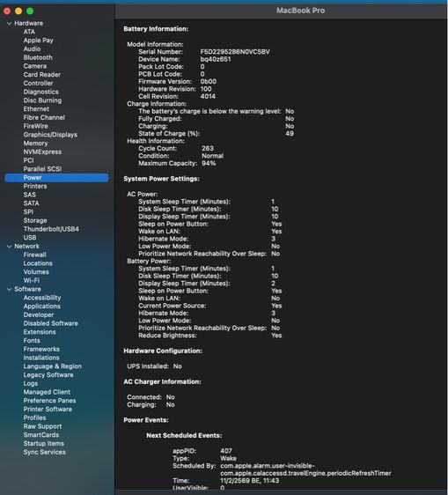Open Storage information
The width and height of the screenshot is (448, 495).
35,221
